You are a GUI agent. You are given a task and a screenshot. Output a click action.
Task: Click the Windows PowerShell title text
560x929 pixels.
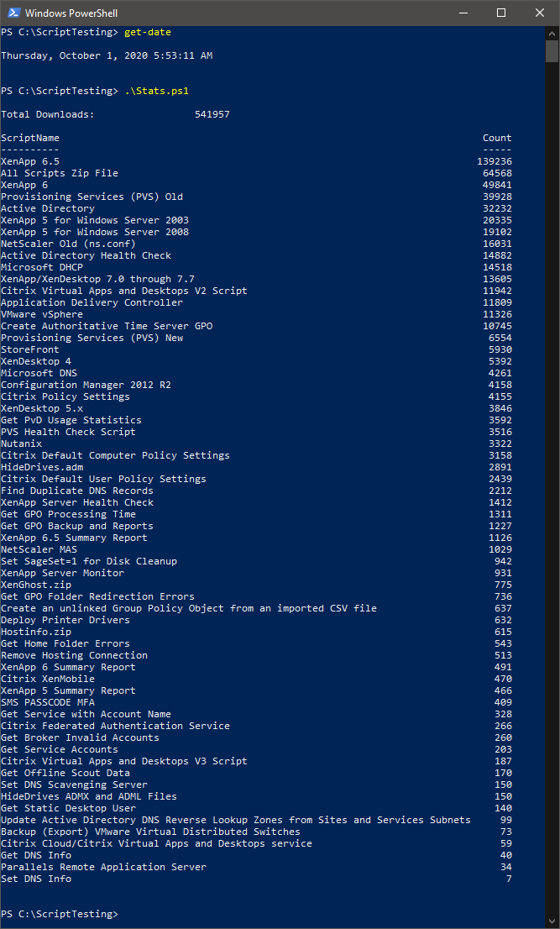tap(71, 13)
